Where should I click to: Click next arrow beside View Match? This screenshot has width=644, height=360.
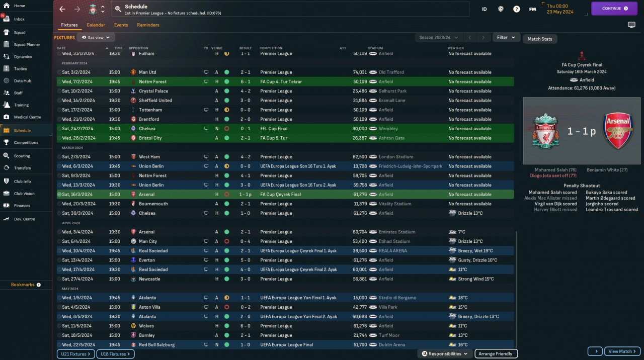pyautogui.click(x=595, y=351)
